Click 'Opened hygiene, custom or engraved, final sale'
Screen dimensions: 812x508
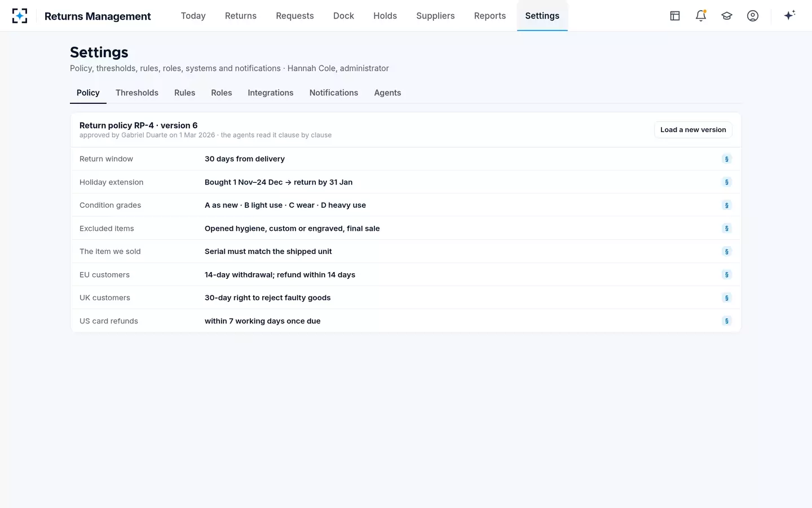point(292,229)
